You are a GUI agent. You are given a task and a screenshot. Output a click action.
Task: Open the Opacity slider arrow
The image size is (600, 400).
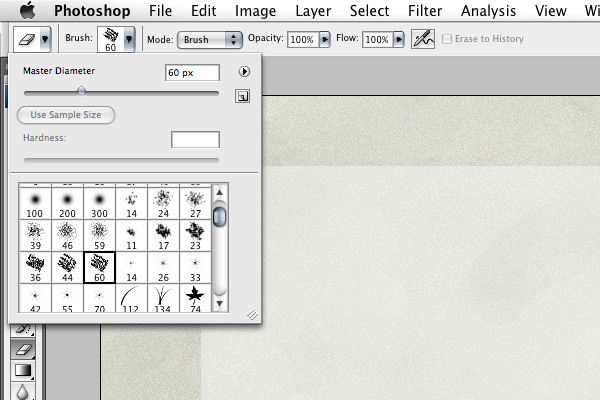[324, 39]
